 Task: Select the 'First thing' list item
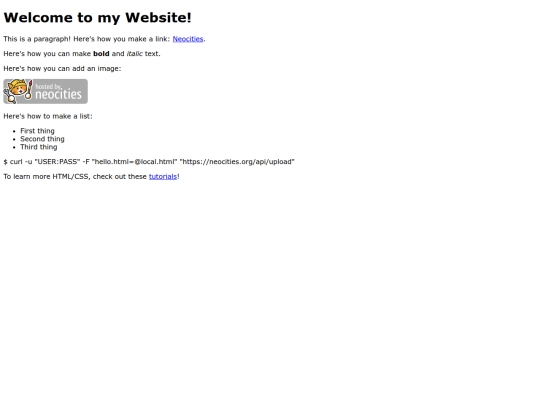tap(37, 131)
